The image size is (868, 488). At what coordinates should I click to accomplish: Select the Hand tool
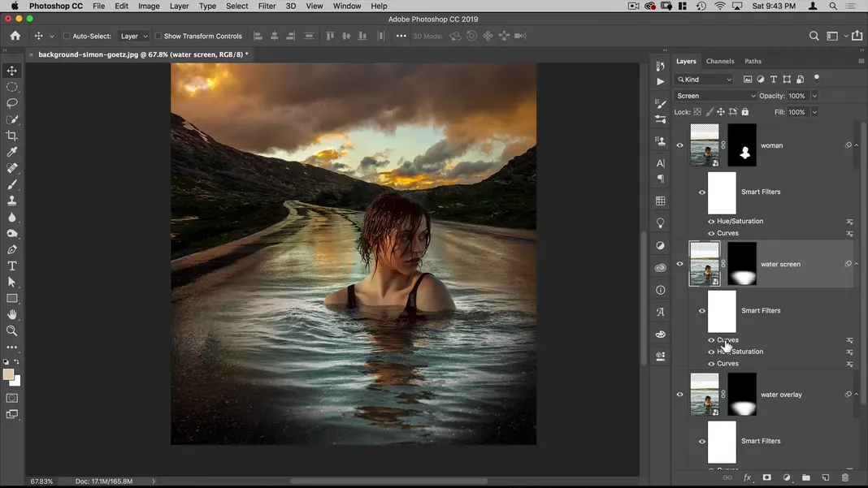[x=11, y=314]
